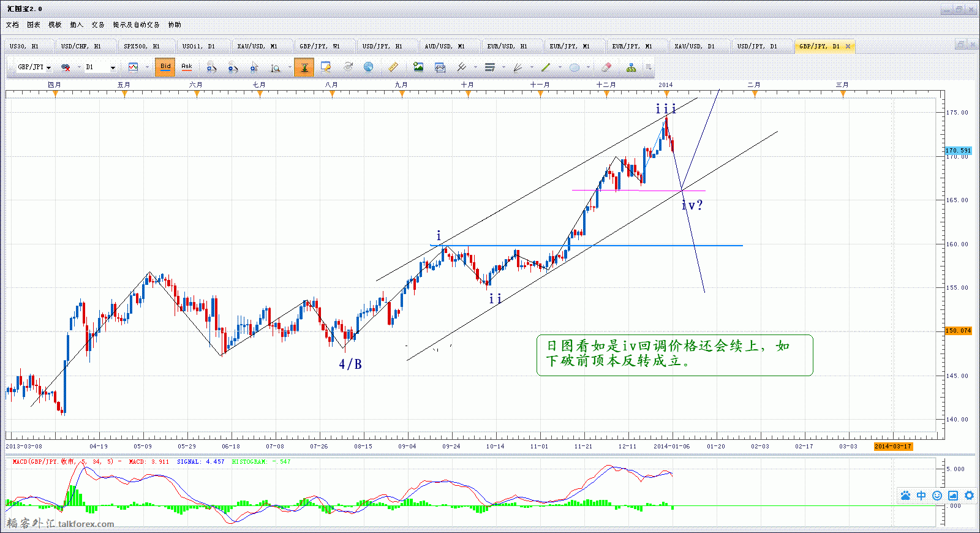Open the 文档 menu
Screen dimensions: 980x533
click(12, 25)
